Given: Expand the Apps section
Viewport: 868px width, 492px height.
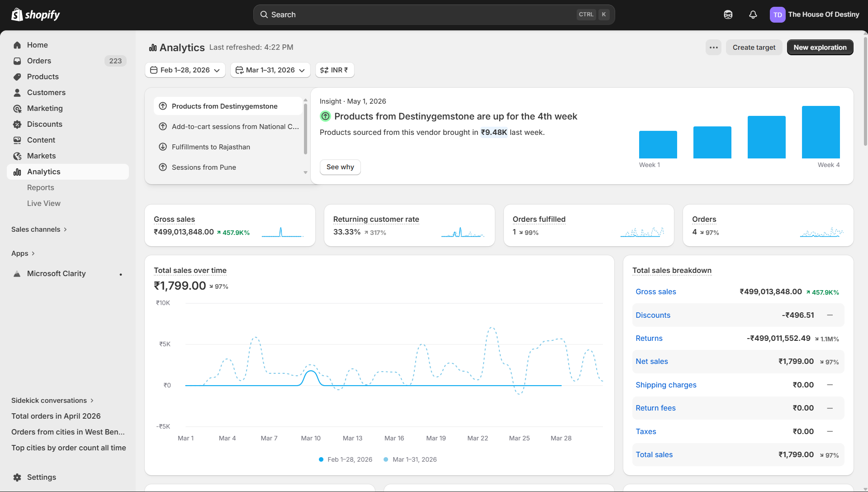Looking at the screenshot, I should 23,253.
